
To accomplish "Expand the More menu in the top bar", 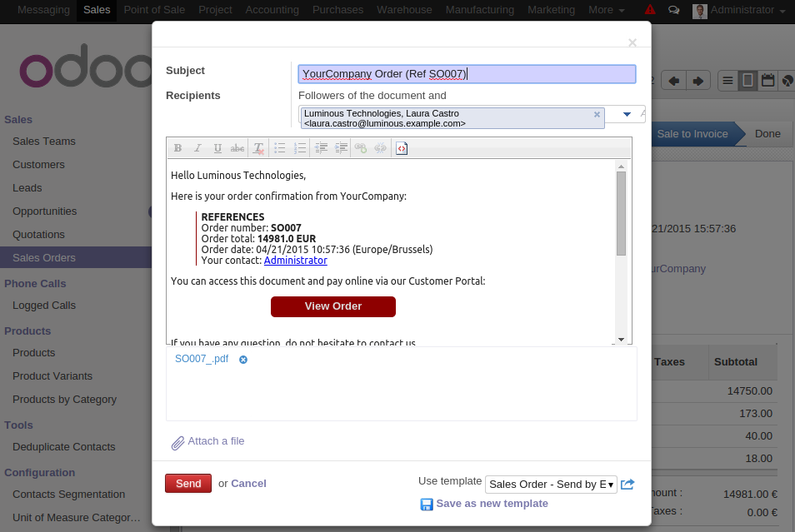I will [607, 10].
